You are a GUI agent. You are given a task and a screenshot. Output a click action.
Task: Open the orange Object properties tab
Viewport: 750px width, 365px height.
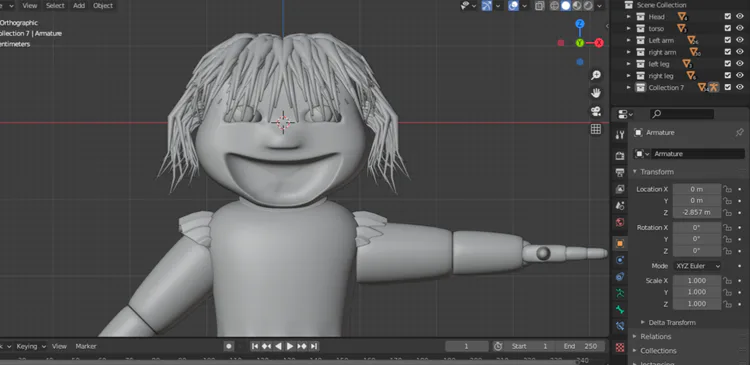click(x=620, y=243)
